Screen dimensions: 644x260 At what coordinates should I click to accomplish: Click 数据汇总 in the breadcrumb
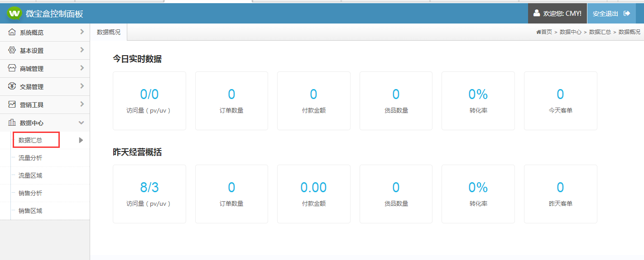point(600,32)
